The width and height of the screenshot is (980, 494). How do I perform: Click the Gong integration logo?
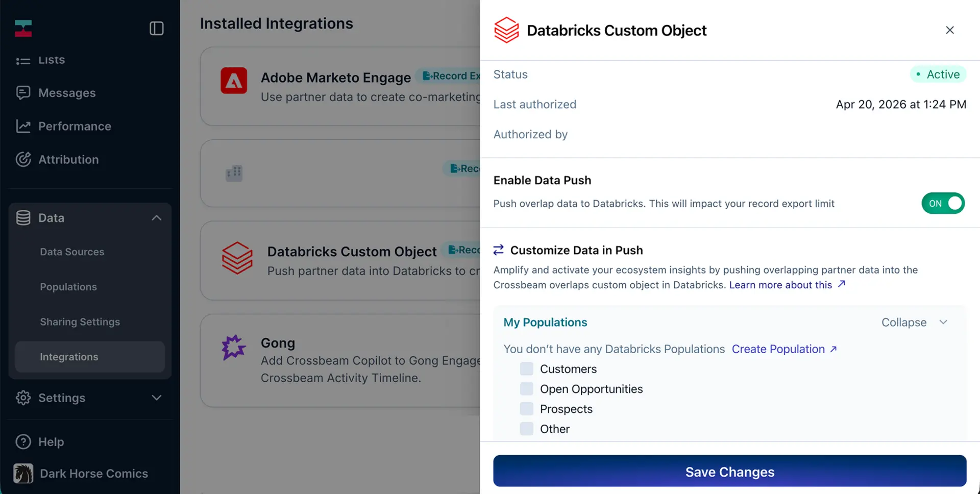tap(234, 348)
